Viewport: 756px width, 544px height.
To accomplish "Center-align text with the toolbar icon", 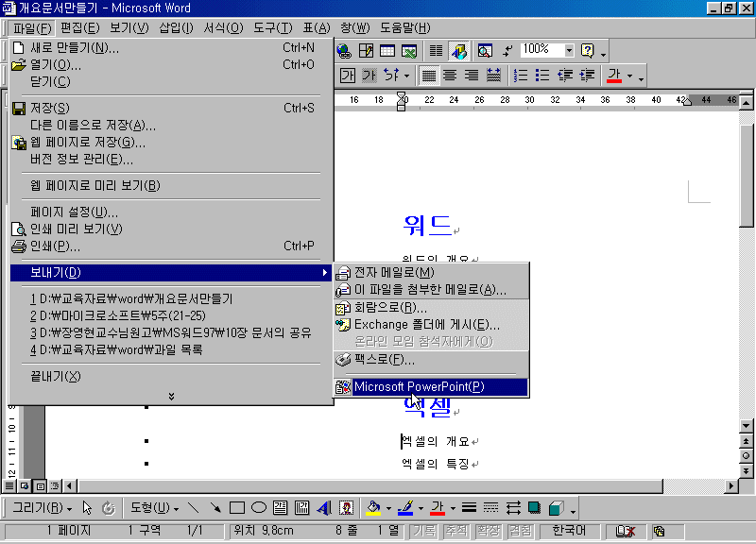I will click(450, 76).
